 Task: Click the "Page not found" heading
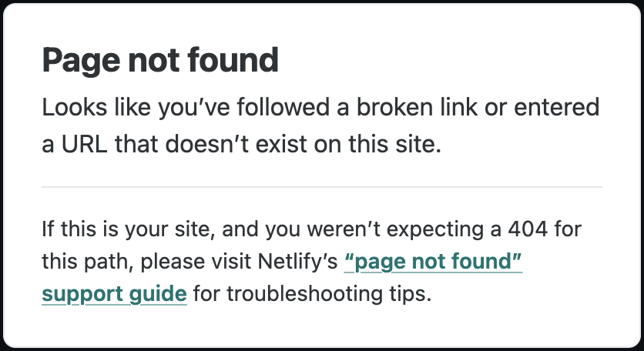pyautogui.click(x=160, y=61)
